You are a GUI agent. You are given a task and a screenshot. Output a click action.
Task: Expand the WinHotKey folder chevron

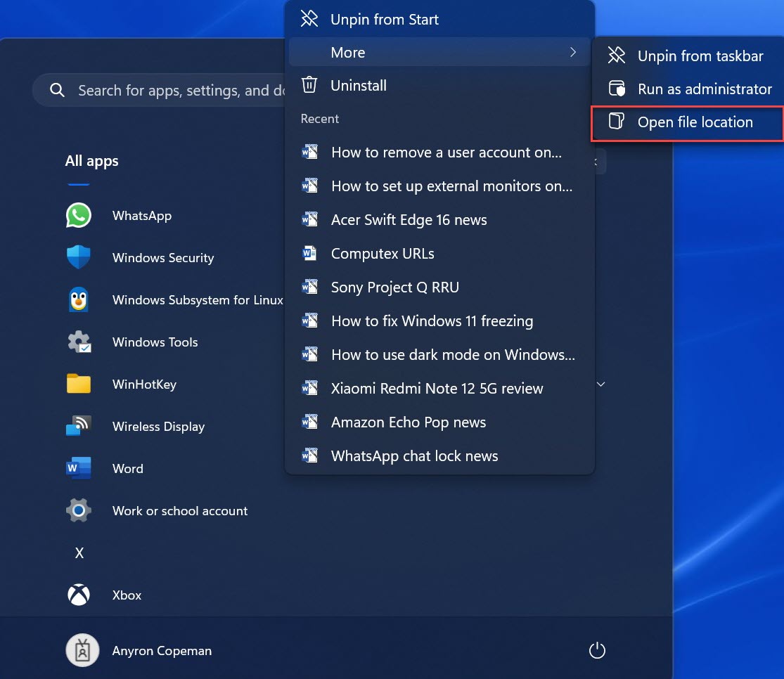click(601, 384)
